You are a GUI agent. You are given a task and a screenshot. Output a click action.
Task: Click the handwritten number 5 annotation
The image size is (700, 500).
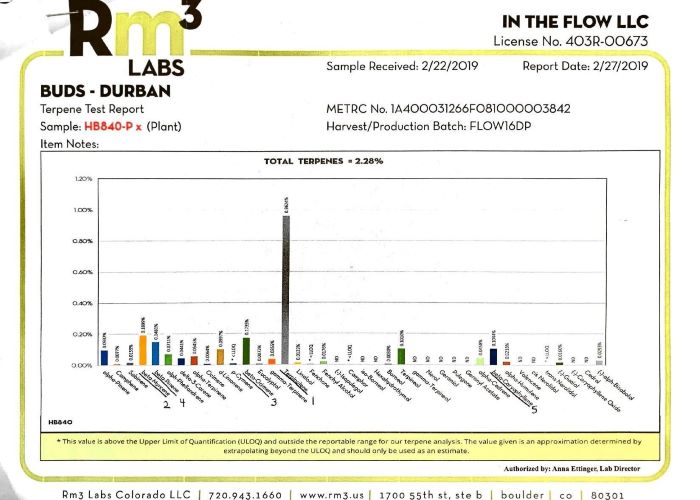click(x=533, y=409)
